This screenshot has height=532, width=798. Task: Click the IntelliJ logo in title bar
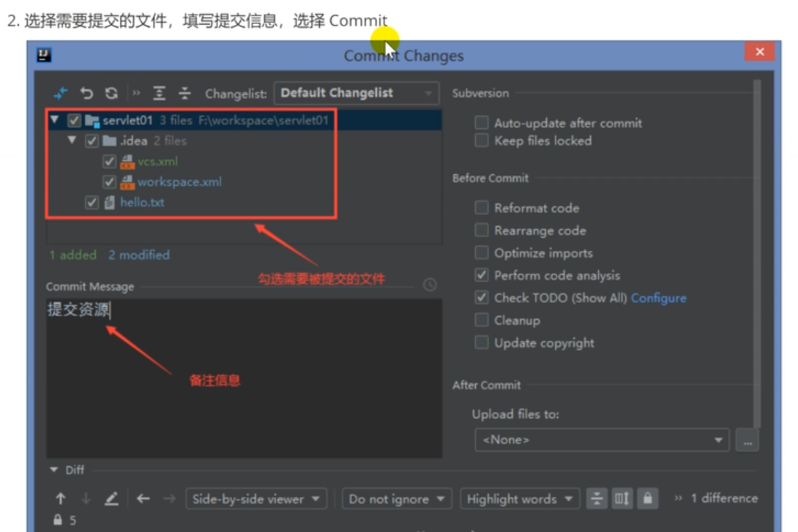coord(44,55)
